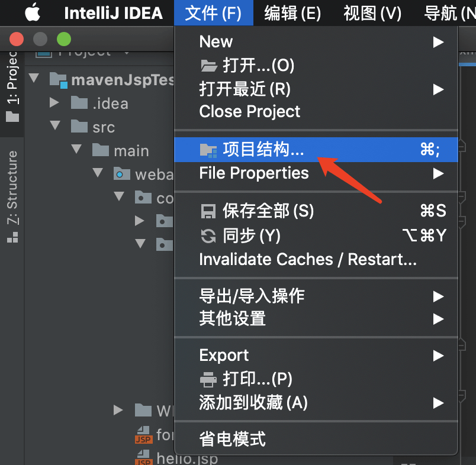
Task: Click the save-all floppy disk icon
Action: [x=208, y=211]
